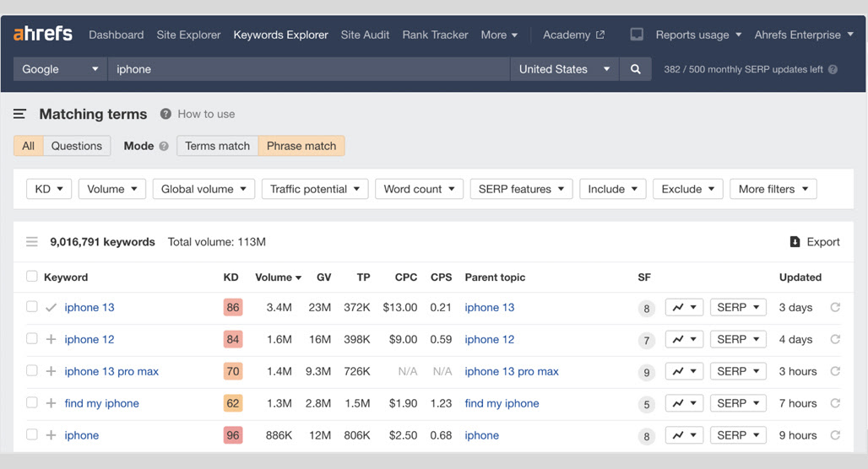This screenshot has width=868, height=469.
Task: Click the list icon left of 9,016,791 keywords
Action: pos(31,242)
